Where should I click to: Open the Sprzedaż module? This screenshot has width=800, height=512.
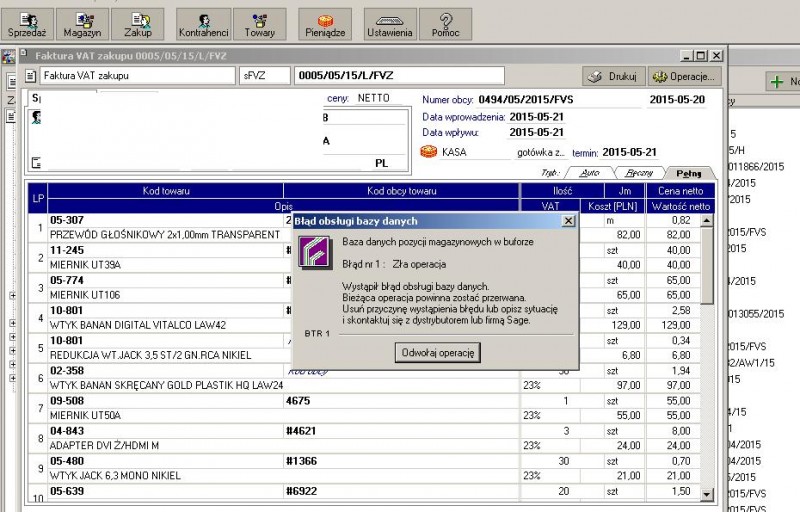point(27,24)
